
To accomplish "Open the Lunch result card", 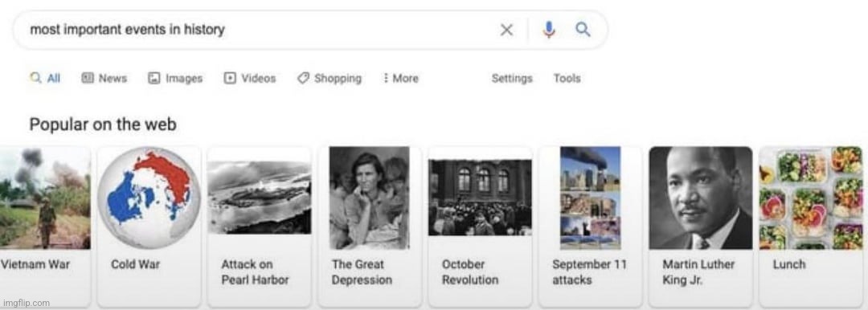I will click(811, 226).
